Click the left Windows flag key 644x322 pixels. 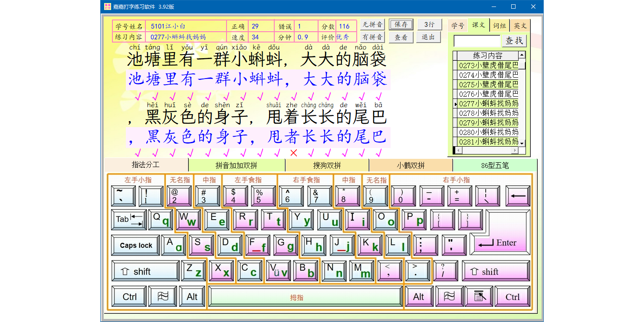[163, 297]
